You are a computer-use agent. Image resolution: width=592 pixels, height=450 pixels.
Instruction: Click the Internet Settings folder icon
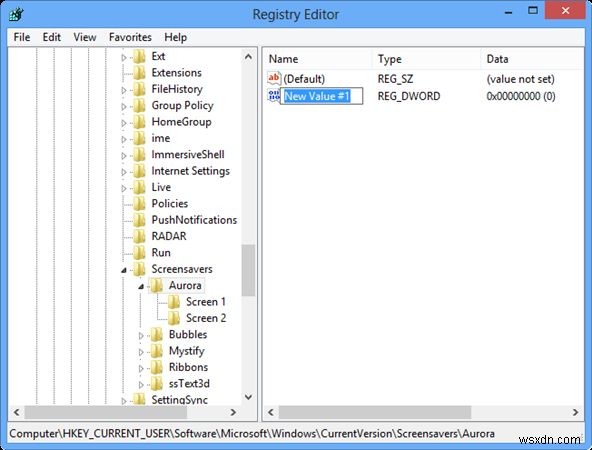139,171
